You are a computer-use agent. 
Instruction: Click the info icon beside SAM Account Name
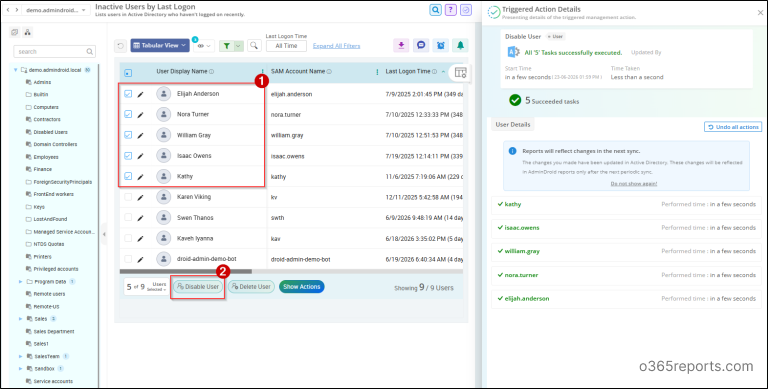pyautogui.click(x=329, y=72)
